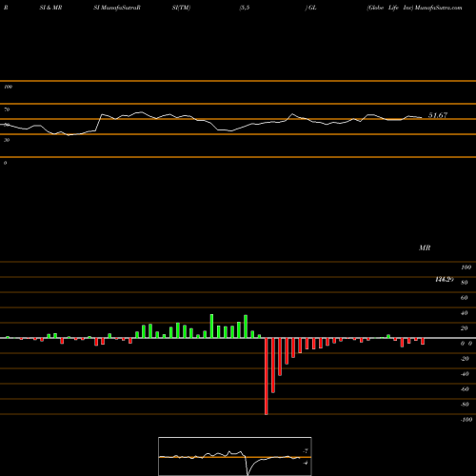Viewport: 476px width, 476px height.
Task: Click the '(Globe Life Inc) MunafaSutra.com' title text
Action: [x=414, y=8]
